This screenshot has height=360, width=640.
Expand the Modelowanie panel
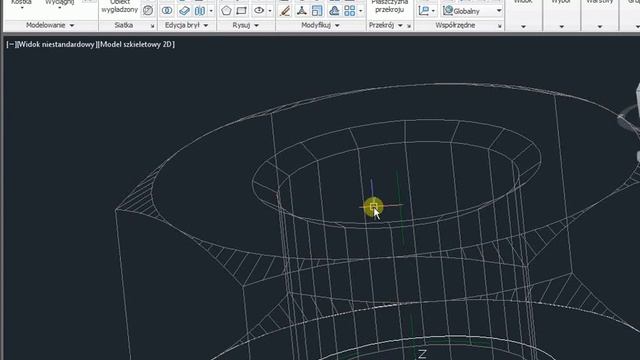tap(50, 25)
